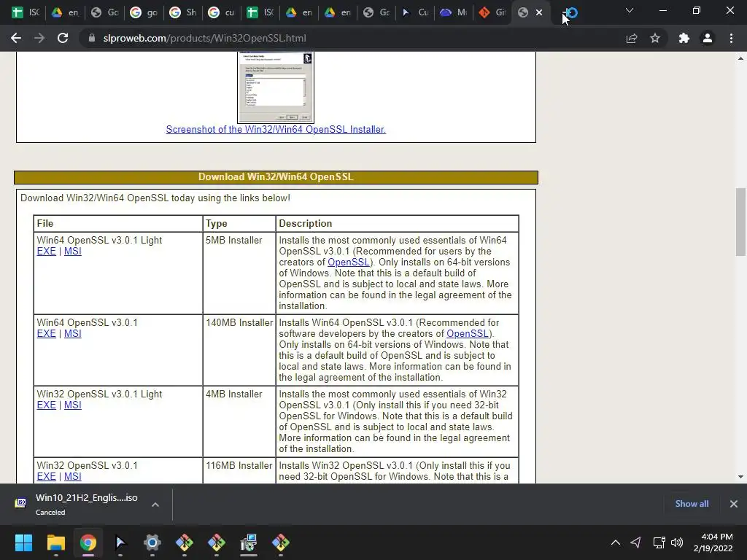Switch to the 'go' Google tab
747x560 pixels.
[x=144, y=13]
